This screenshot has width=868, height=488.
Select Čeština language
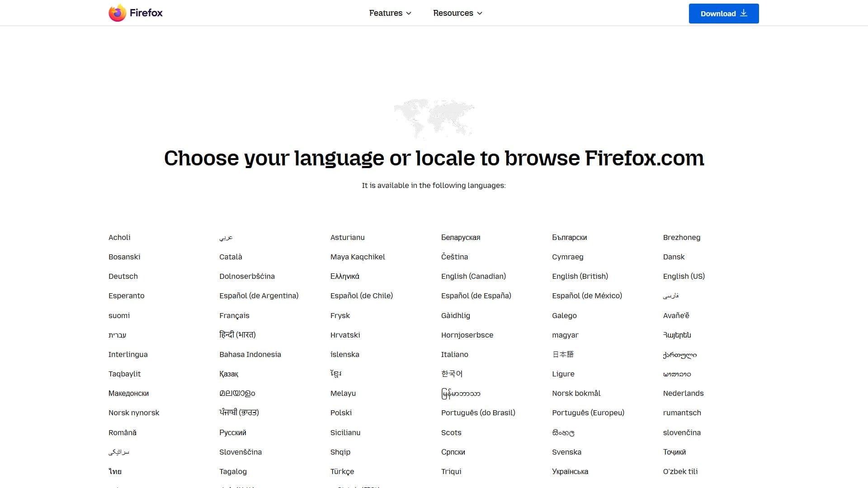(454, 257)
